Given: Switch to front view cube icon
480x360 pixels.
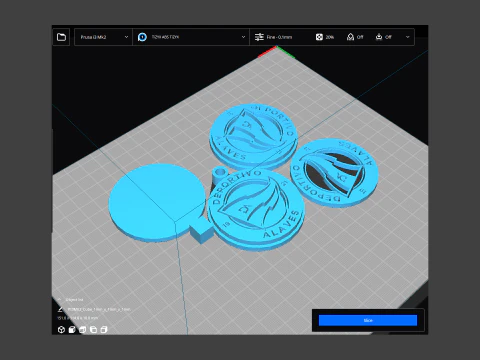Looking at the screenshot, I should point(72,330).
